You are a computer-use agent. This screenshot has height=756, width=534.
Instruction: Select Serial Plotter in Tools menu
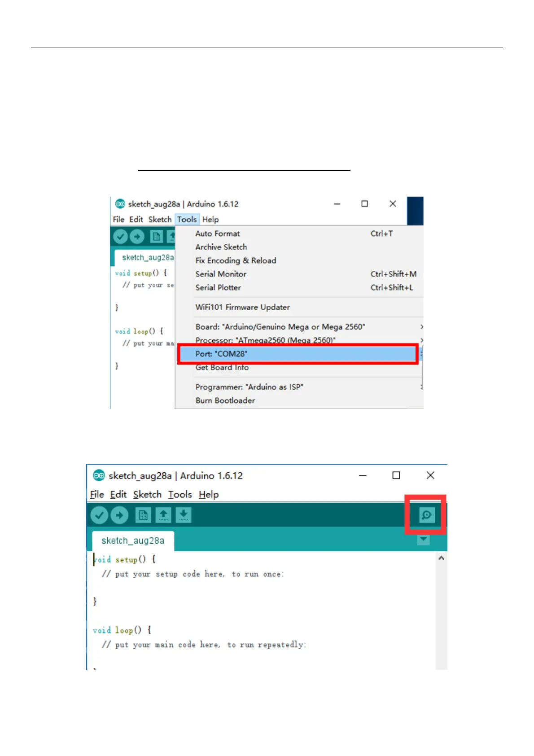click(298, 287)
